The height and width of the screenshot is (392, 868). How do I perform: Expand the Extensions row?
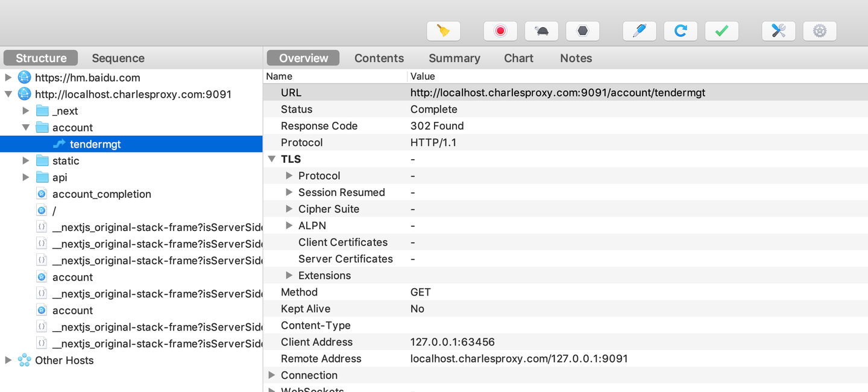[289, 276]
